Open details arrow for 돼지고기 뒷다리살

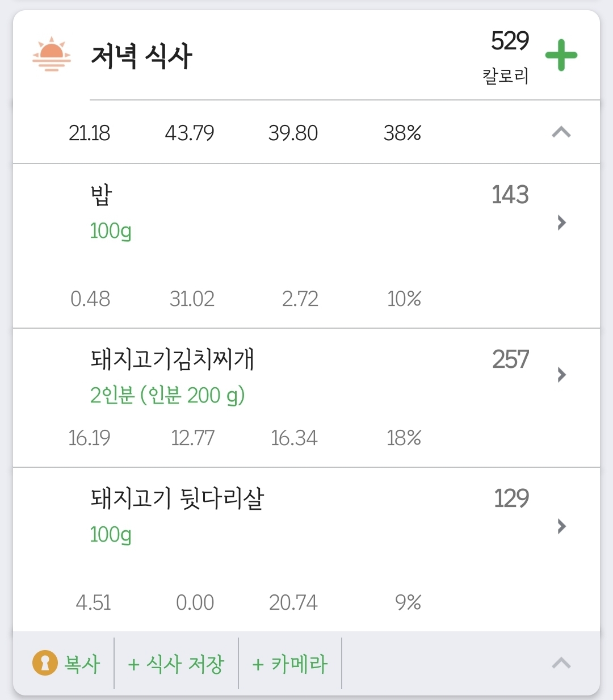pyautogui.click(x=561, y=526)
